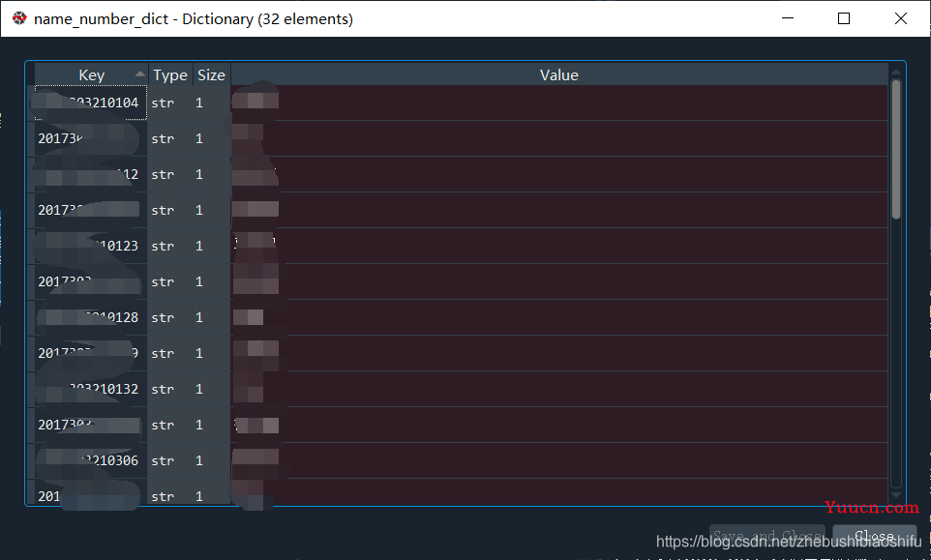Sort by the Key column header
The image size is (931, 560).
pyautogui.click(x=91, y=74)
